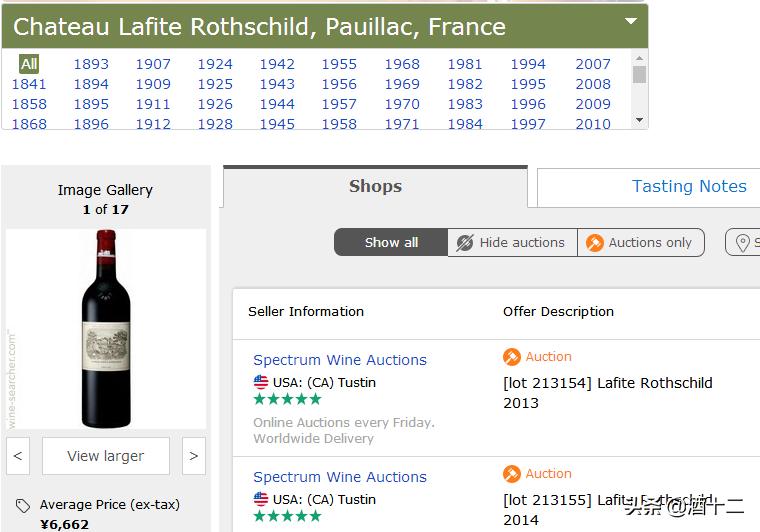Enable the Auctions only filter
The height and width of the screenshot is (532, 760).
[x=641, y=243]
